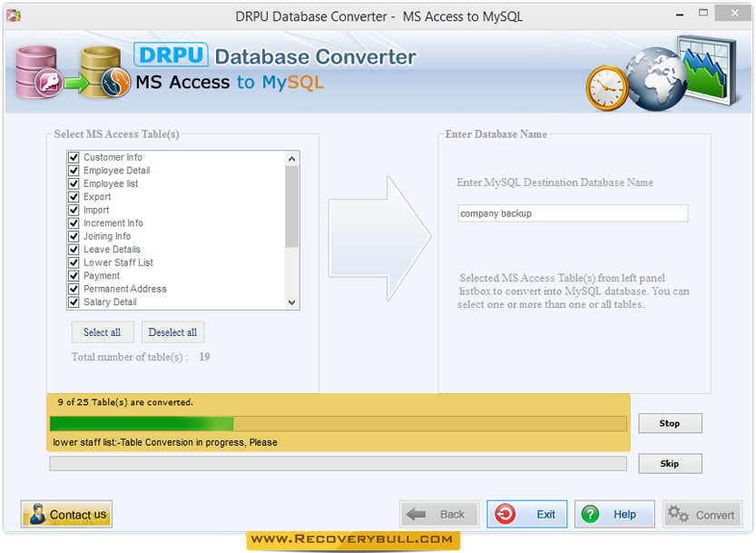Uncheck the Import table

pyautogui.click(x=74, y=210)
